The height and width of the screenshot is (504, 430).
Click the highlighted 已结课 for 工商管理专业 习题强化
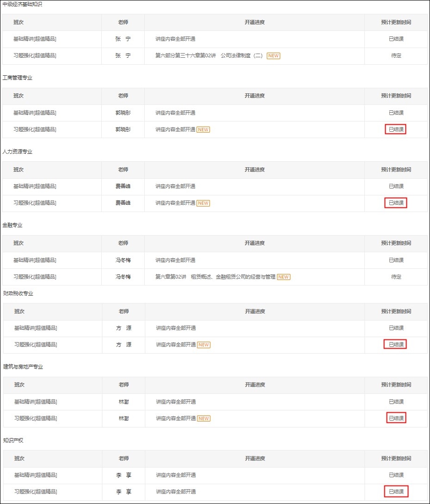point(395,129)
